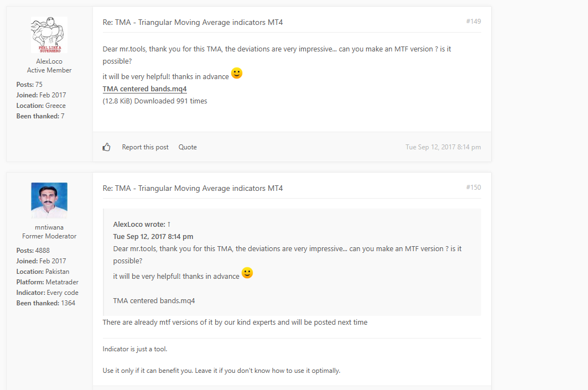Click the quoted 'TMA centered bands.mq4' text
The width and height of the screenshot is (588, 390).
pos(154,301)
